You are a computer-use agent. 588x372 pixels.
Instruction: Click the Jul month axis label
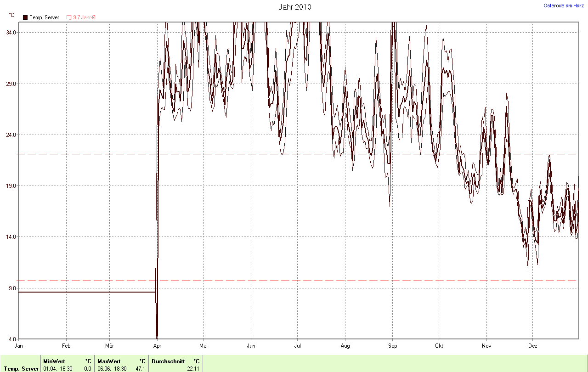[x=298, y=345]
